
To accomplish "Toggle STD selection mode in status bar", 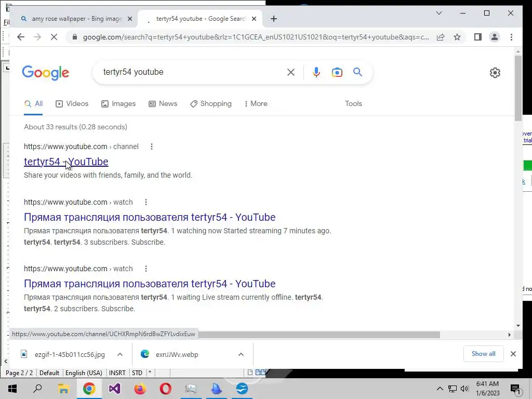I will click(137, 373).
